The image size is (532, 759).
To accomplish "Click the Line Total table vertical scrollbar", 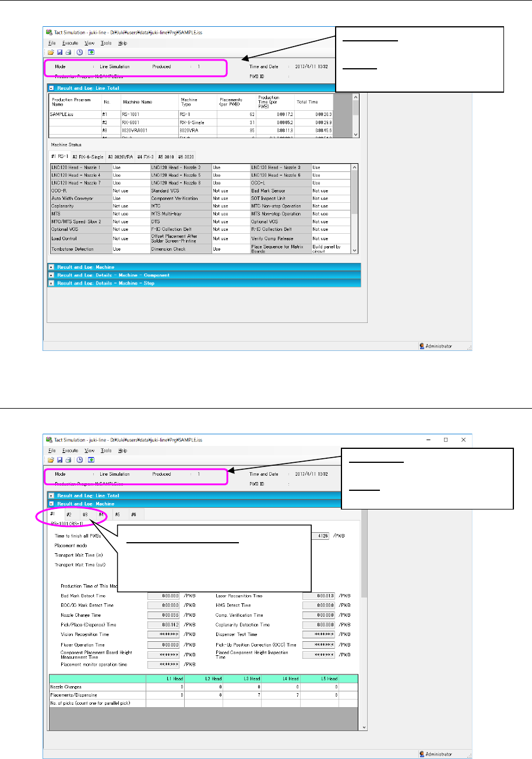I will [357, 115].
